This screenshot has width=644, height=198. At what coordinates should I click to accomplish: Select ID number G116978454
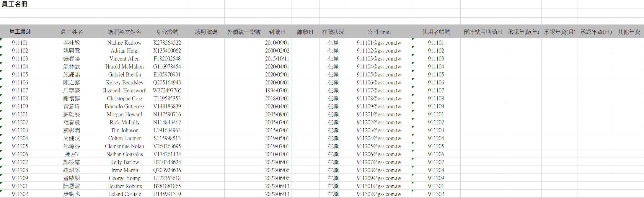(167, 67)
